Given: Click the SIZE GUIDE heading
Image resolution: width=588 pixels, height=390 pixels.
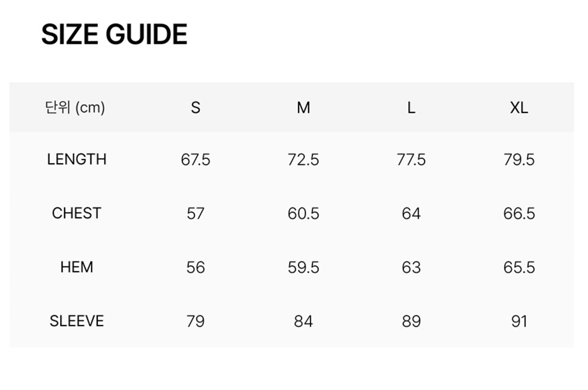Looking at the screenshot, I should pyautogui.click(x=114, y=34).
